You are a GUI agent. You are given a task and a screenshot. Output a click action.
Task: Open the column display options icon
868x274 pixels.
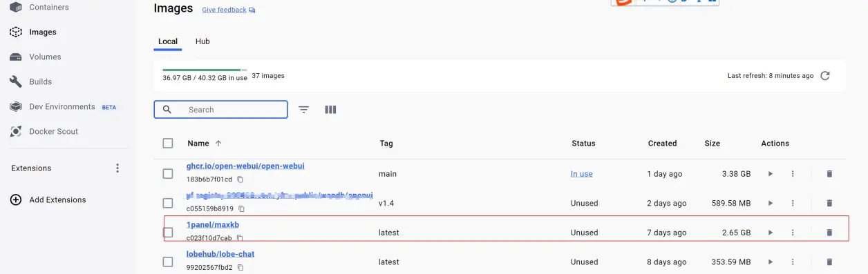coord(330,110)
